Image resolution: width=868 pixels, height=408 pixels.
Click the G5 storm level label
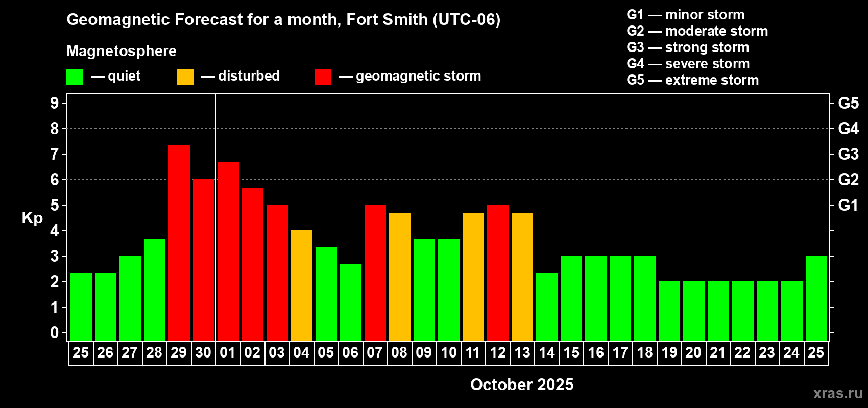pos(848,103)
